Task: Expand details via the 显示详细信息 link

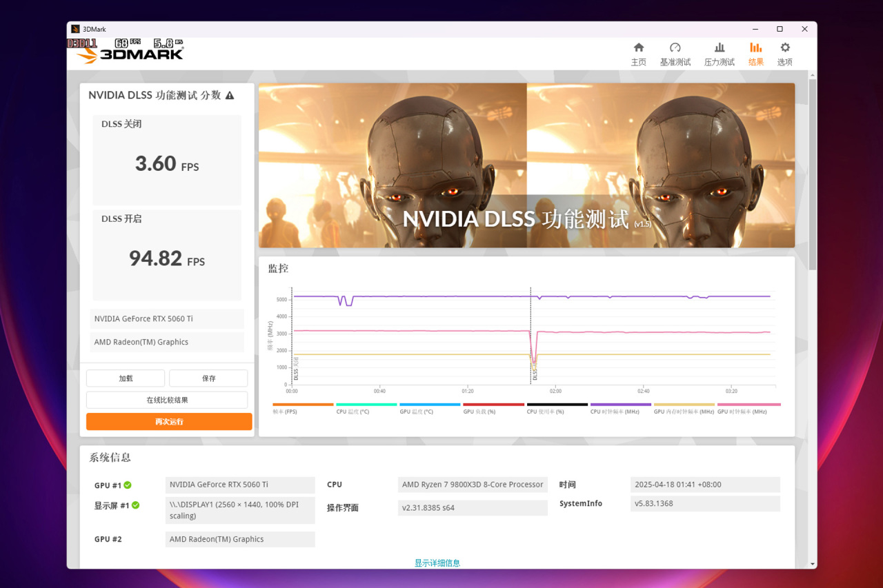Action: (x=437, y=563)
